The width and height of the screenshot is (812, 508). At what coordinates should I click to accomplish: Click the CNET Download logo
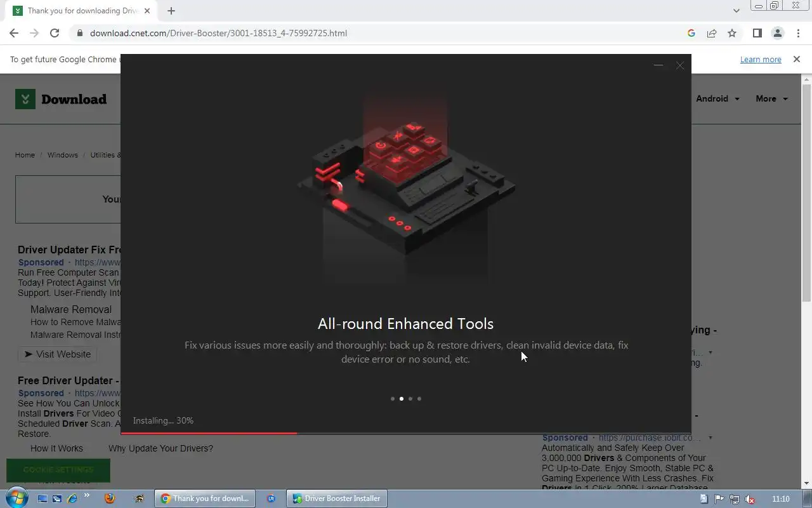coord(61,99)
